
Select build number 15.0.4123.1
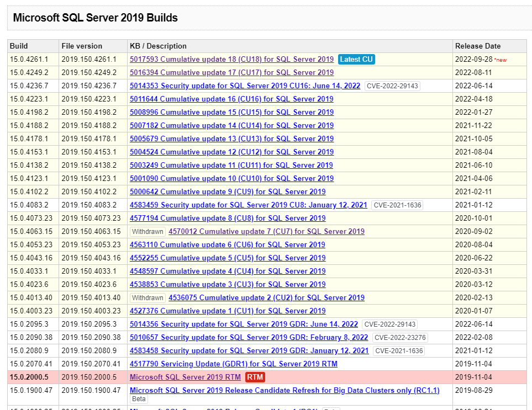coord(29,178)
